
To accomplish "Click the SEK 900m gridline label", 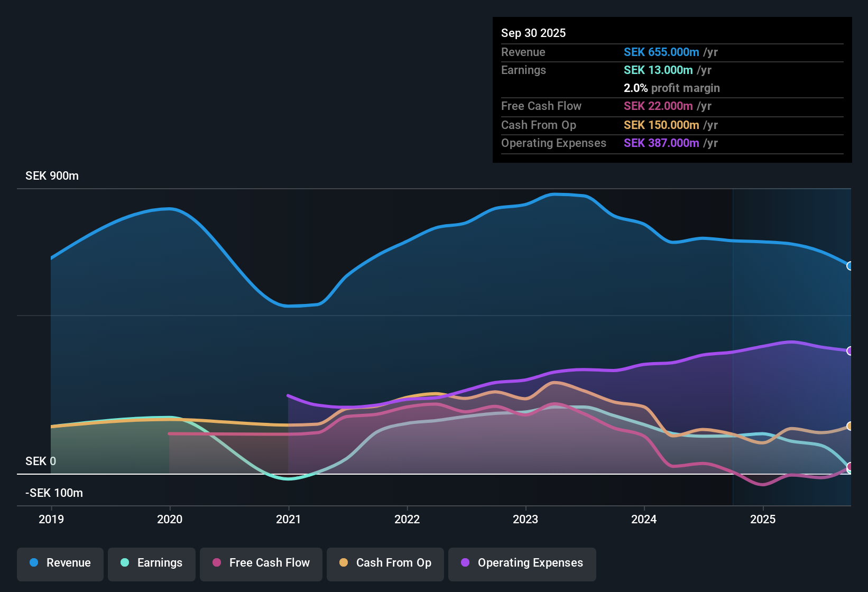I will pos(52,175).
